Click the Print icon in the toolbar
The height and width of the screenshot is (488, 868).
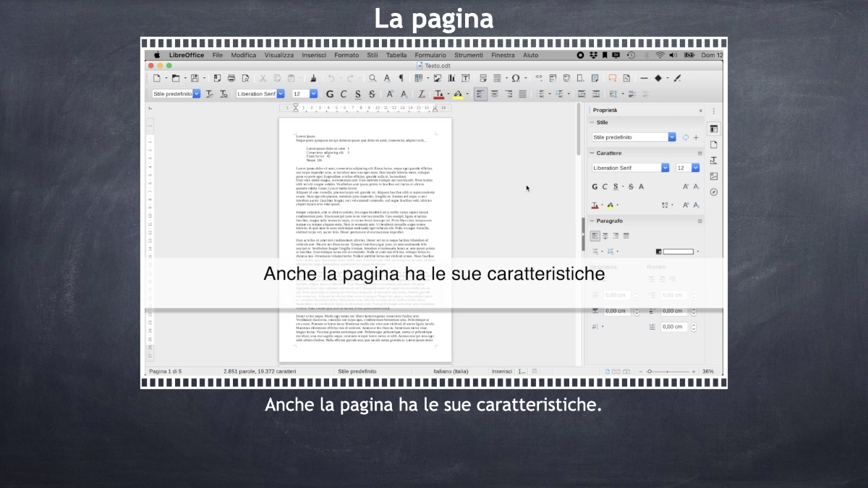click(231, 78)
